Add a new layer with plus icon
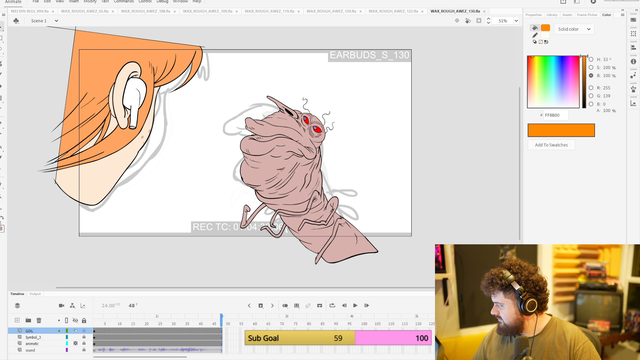The image size is (640, 360). point(17,320)
